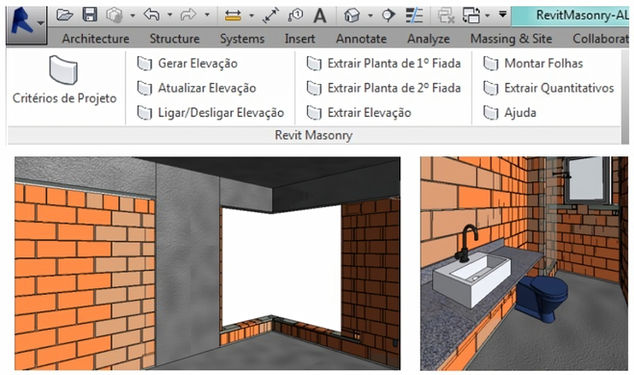Go to the Systems tab
This screenshot has height=375, width=634.
pyautogui.click(x=242, y=39)
